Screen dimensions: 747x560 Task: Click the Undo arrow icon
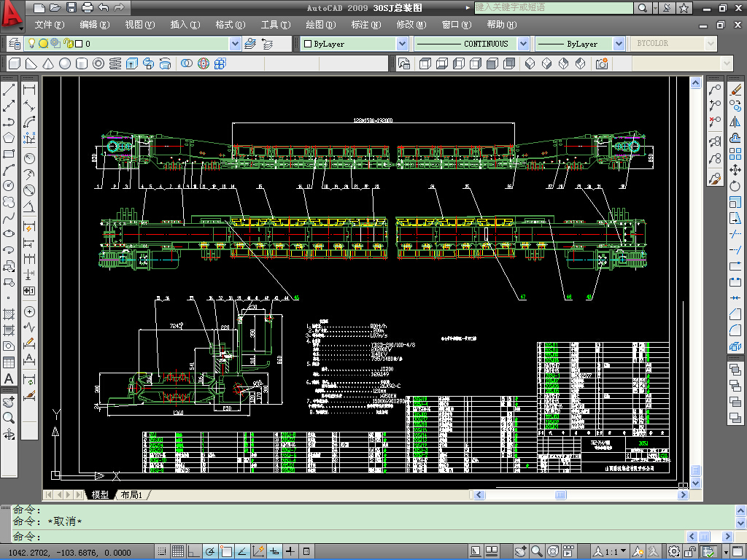(104, 7)
